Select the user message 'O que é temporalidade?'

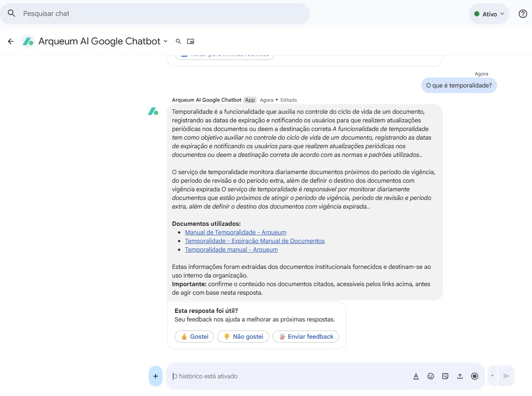click(459, 85)
